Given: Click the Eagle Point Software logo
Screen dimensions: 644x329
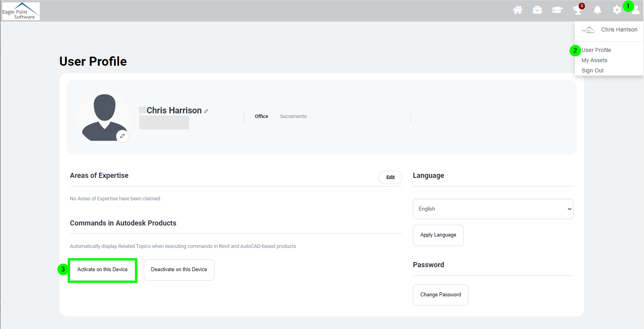Looking at the screenshot, I should click(21, 11).
